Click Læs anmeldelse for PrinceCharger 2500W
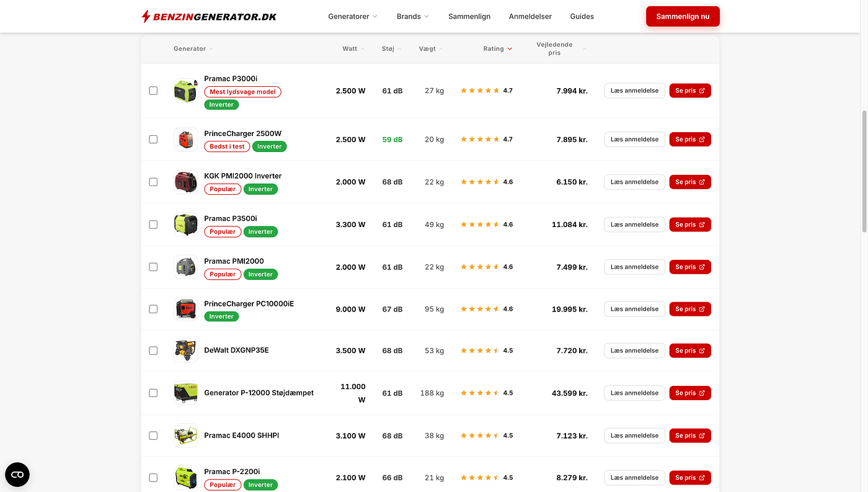The height and width of the screenshot is (492, 868). pyautogui.click(x=634, y=140)
